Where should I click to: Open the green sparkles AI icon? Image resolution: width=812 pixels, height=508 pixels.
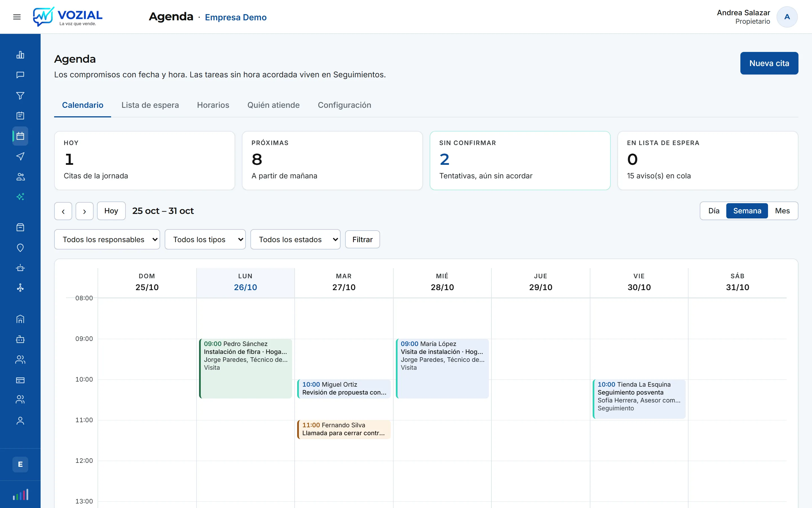(x=20, y=196)
